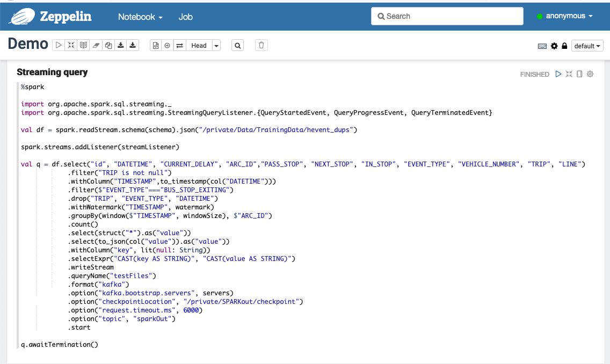
Task: Move this note to trash
Action: click(262, 45)
